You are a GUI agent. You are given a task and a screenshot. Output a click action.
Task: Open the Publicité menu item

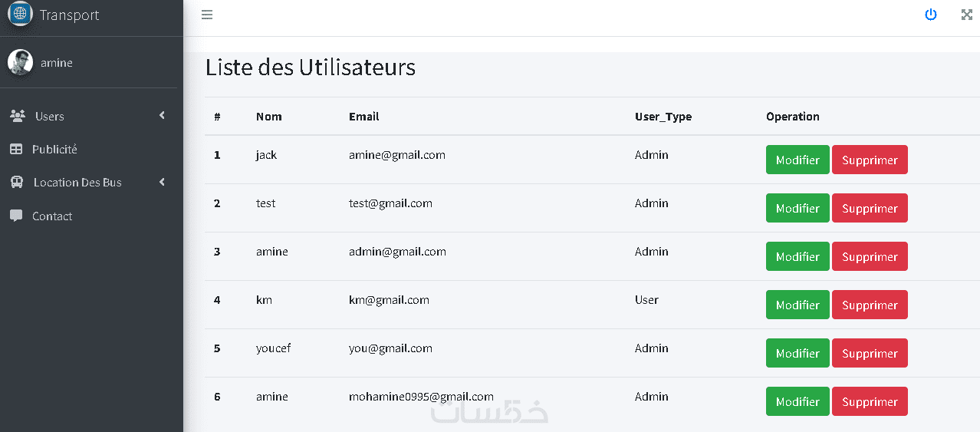pyautogui.click(x=54, y=150)
